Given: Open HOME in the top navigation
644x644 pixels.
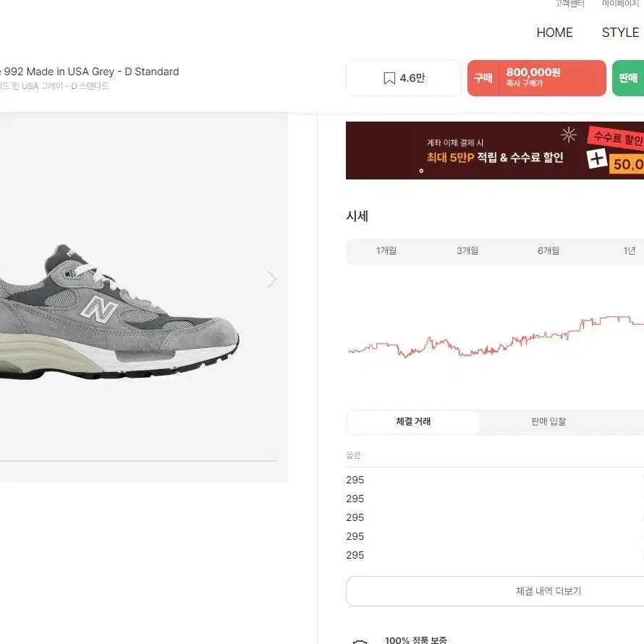Looking at the screenshot, I should pos(554,33).
